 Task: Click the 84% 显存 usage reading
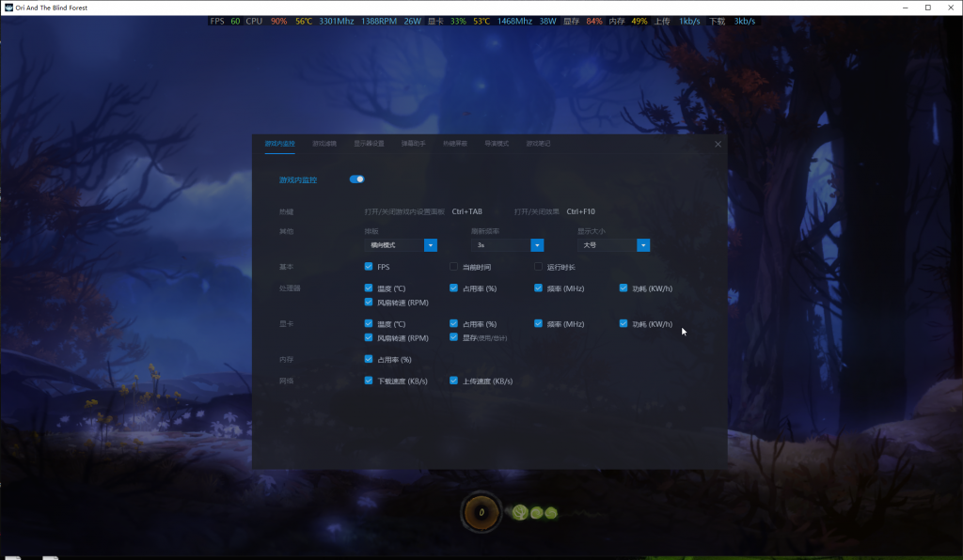click(594, 21)
